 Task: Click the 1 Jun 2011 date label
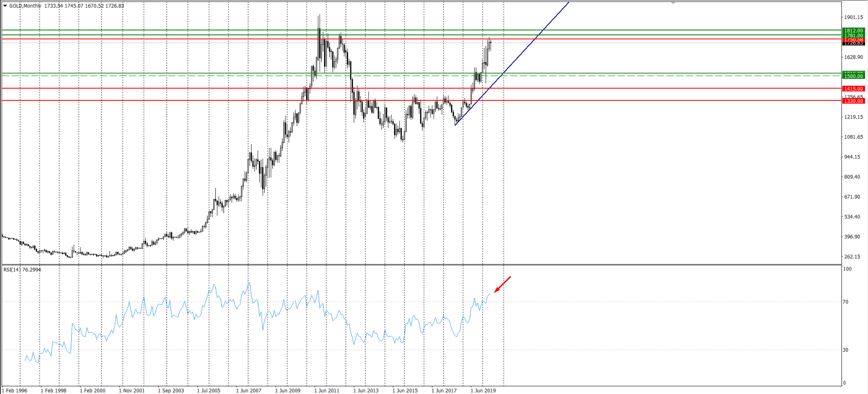coord(326,391)
